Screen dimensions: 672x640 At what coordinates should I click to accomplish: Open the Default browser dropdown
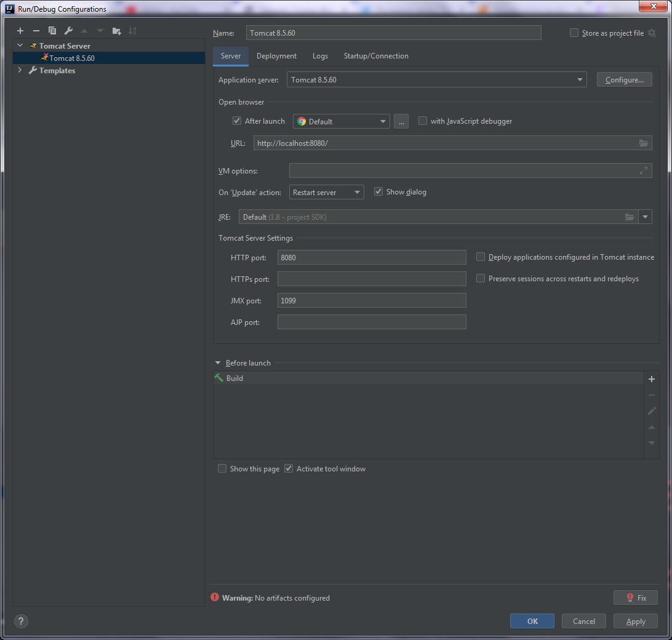click(x=341, y=121)
